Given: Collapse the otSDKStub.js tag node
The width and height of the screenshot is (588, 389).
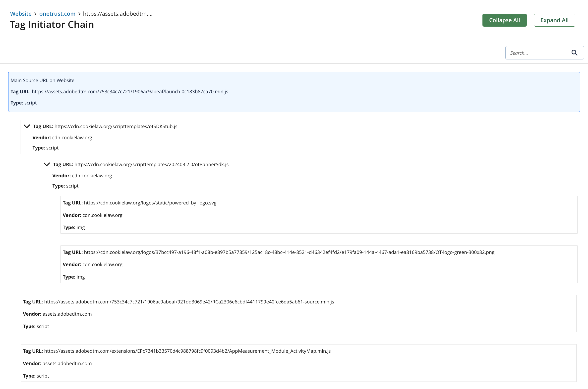Looking at the screenshot, I should point(27,126).
